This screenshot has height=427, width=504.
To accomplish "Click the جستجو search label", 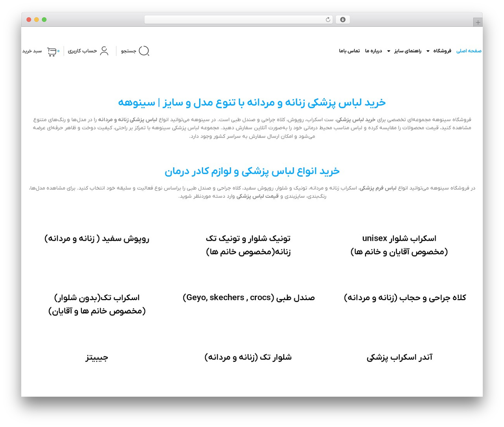I will point(128,51).
